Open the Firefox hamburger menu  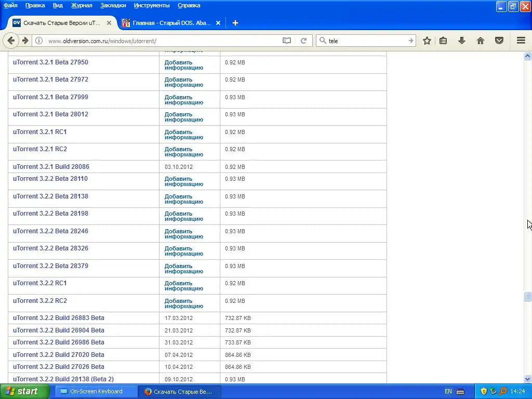coord(521,41)
